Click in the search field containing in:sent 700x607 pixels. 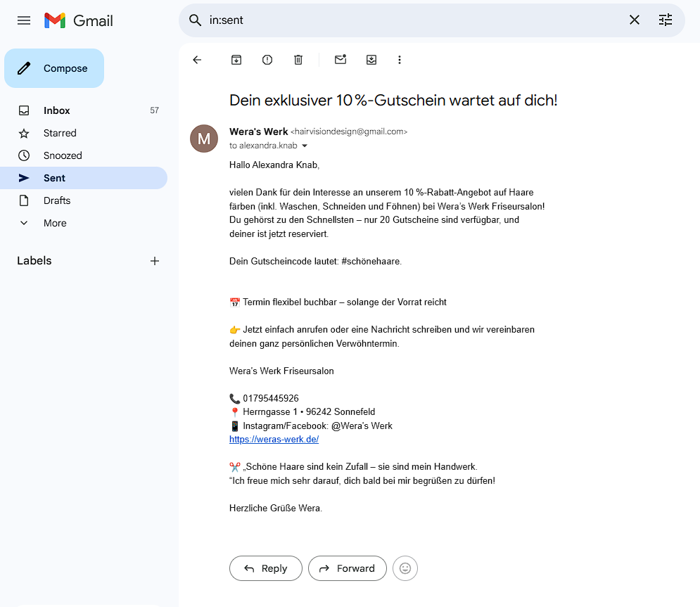coord(408,20)
